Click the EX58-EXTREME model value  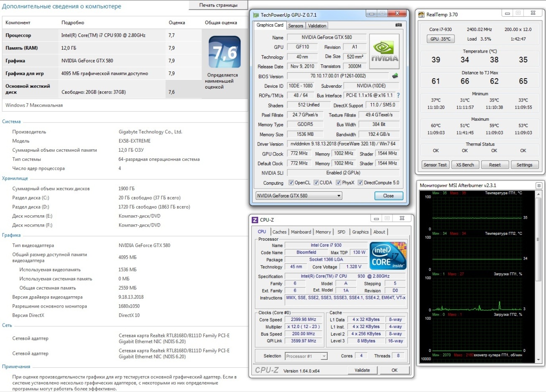coord(135,141)
